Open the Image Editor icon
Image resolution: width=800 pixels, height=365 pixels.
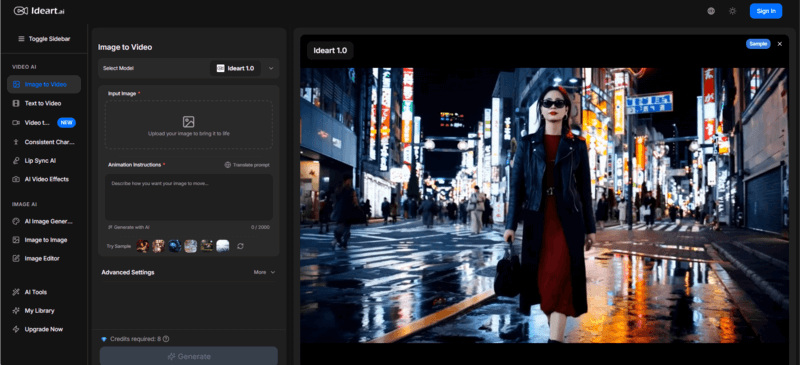pos(16,258)
